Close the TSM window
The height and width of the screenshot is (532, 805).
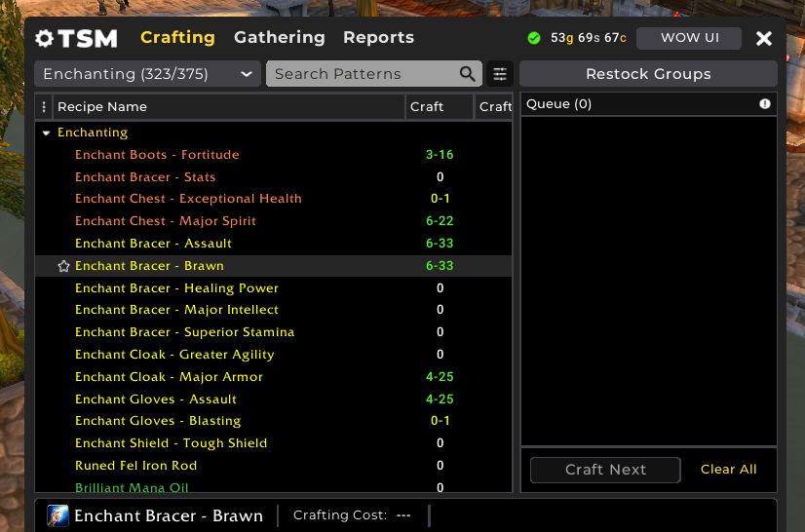(763, 38)
